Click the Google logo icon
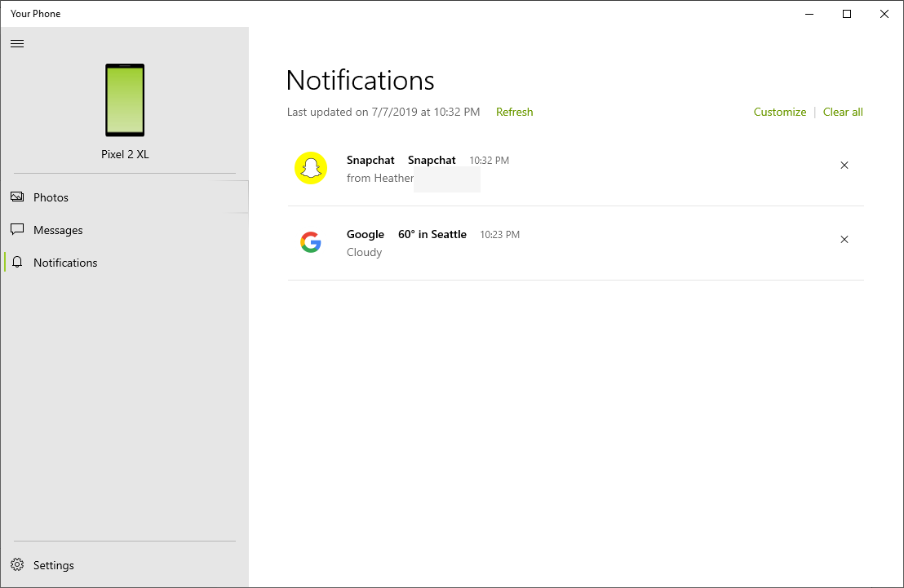This screenshot has height=588, width=904. click(x=311, y=242)
